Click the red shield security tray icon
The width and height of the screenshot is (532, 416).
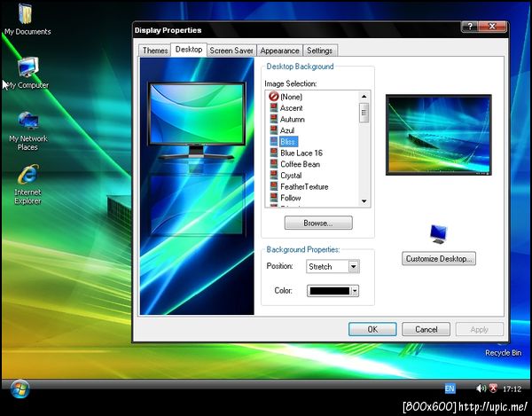493,389
